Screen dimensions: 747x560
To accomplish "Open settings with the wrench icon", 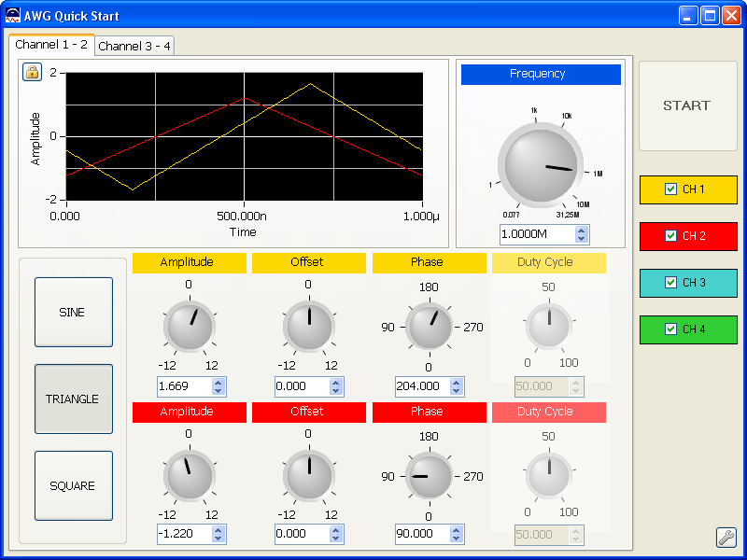I will [726, 538].
